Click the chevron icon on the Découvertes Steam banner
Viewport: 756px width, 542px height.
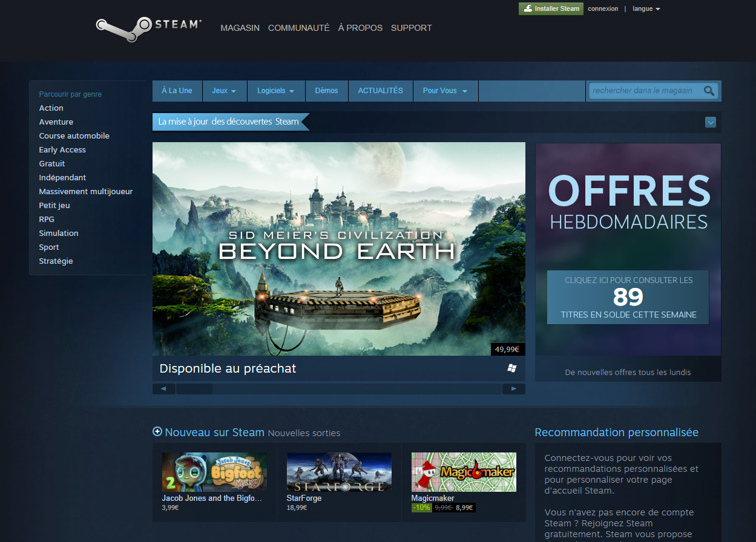point(710,122)
